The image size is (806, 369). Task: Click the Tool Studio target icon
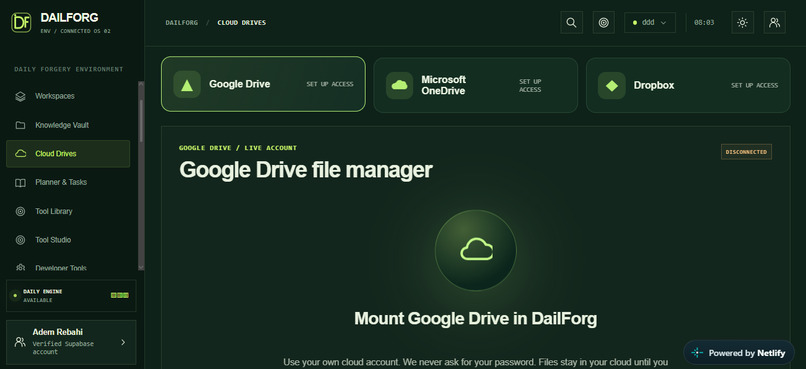[x=20, y=240]
